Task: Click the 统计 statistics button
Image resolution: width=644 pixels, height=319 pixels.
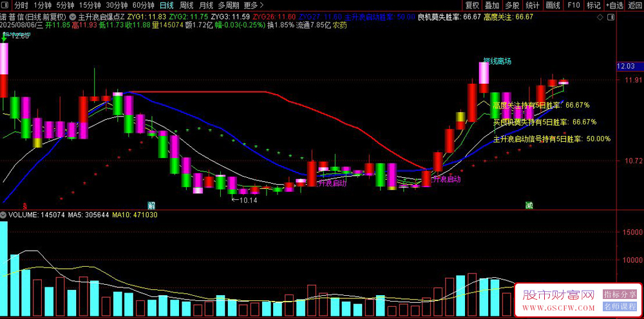Action: coord(533,5)
